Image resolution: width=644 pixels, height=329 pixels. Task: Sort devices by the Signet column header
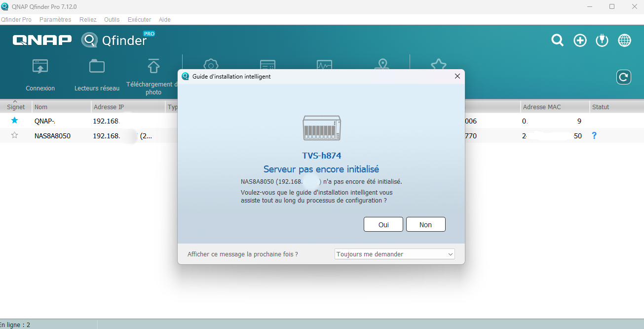tap(16, 107)
